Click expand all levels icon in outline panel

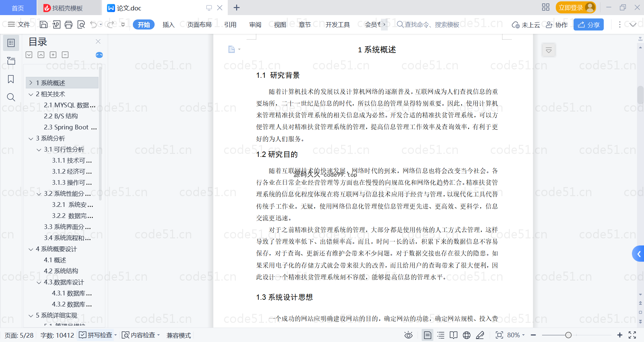[29, 55]
